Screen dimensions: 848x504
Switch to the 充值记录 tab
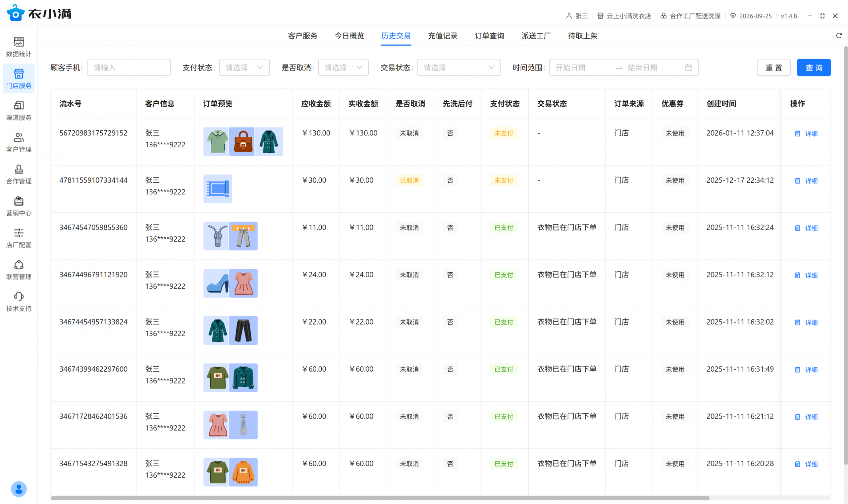click(x=442, y=36)
